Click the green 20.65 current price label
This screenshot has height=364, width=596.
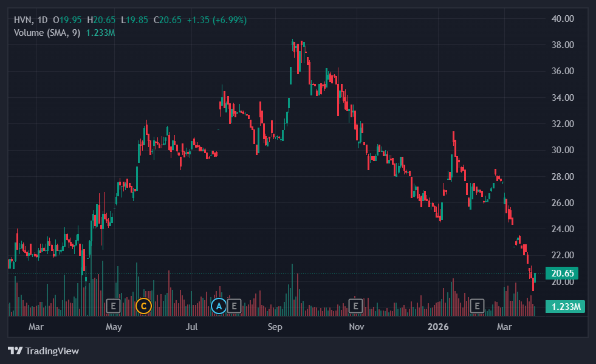click(x=561, y=273)
